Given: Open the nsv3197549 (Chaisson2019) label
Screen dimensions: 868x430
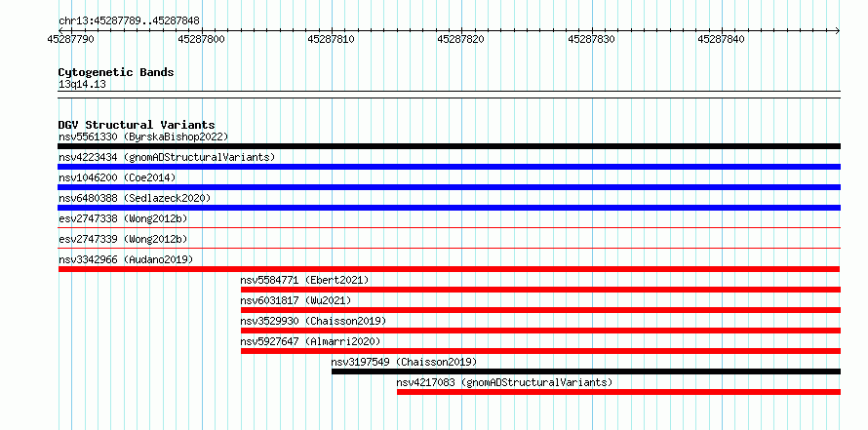Looking at the screenshot, I should (404, 362).
